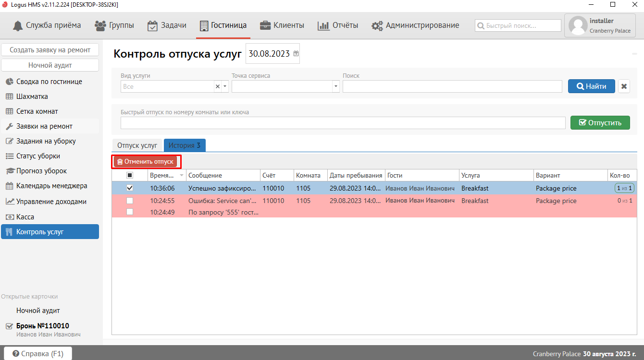Open Управление доходами from sidebar

point(51,202)
